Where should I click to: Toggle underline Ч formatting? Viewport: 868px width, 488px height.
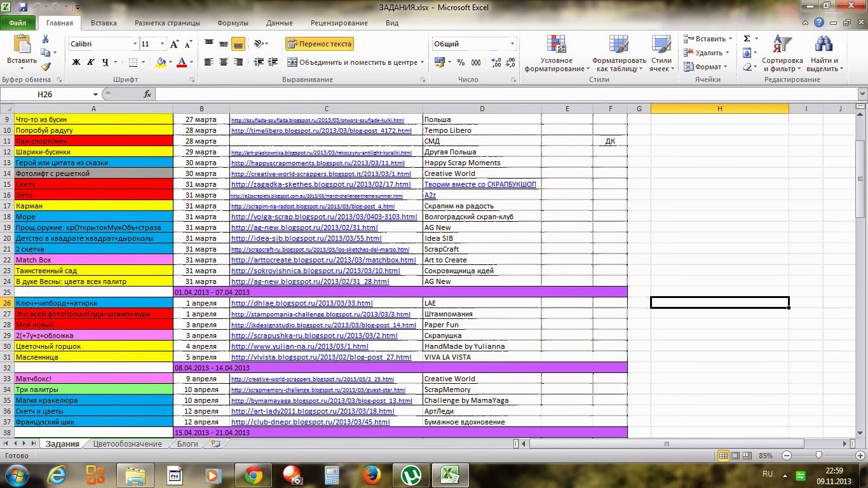tap(105, 62)
